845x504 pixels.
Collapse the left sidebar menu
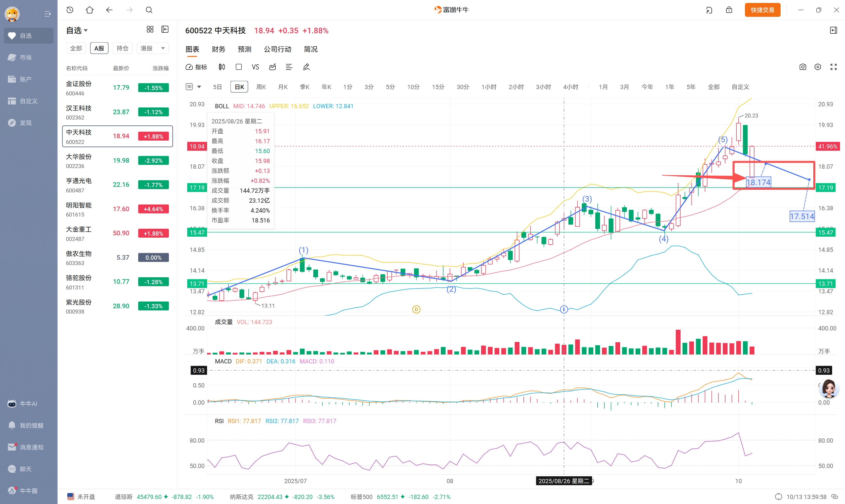[47, 14]
